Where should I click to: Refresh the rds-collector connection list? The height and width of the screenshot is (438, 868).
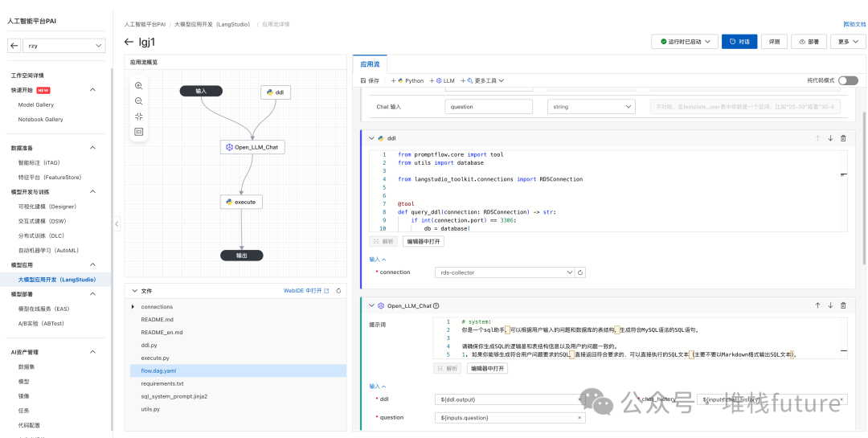click(x=580, y=272)
